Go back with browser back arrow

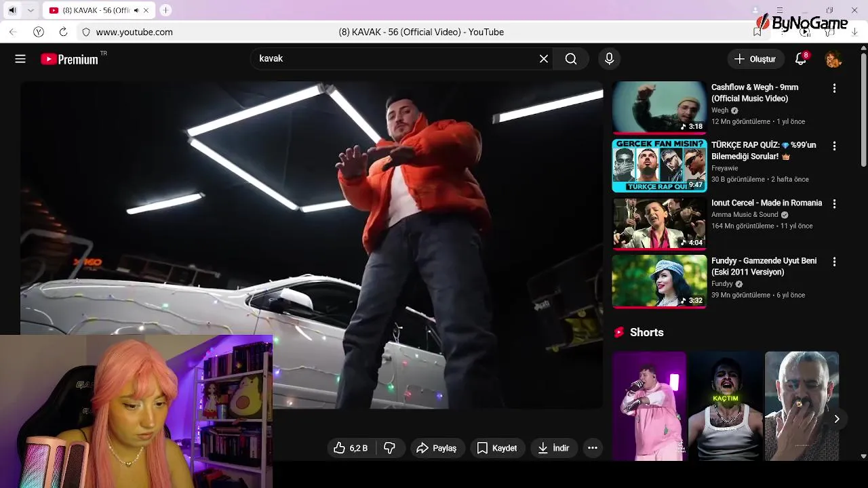pyautogui.click(x=13, y=32)
